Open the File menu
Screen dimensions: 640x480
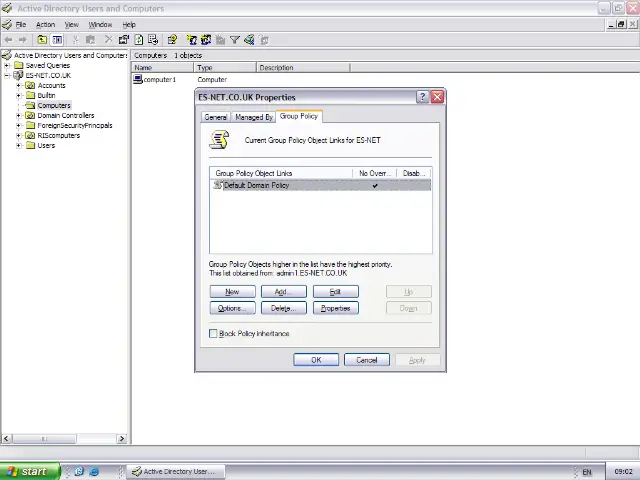point(21,24)
